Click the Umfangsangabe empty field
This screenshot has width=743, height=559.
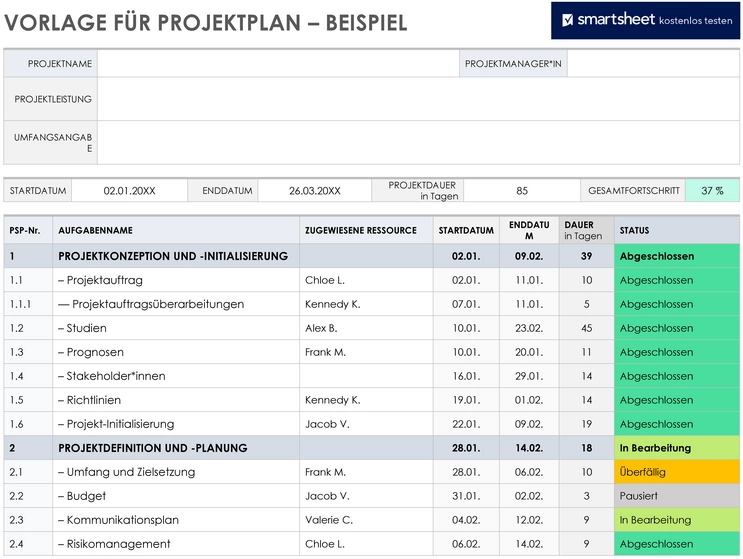(418, 143)
